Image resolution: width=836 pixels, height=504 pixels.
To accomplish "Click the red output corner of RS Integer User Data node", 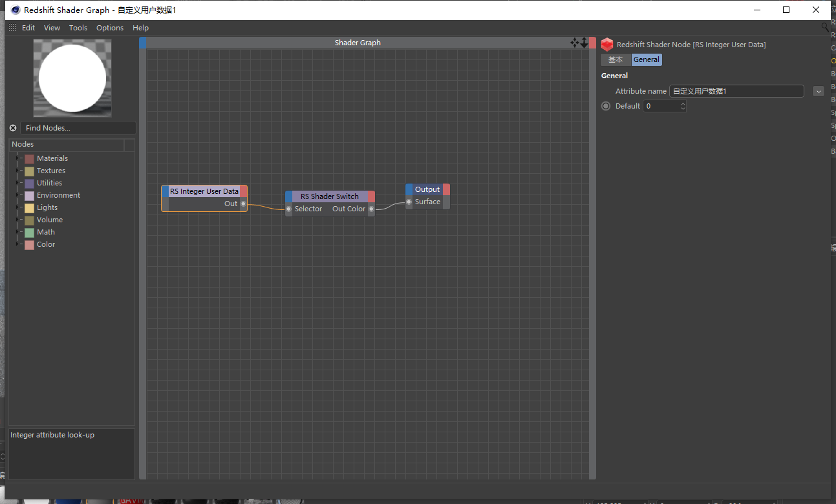I will [x=243, y=191].
